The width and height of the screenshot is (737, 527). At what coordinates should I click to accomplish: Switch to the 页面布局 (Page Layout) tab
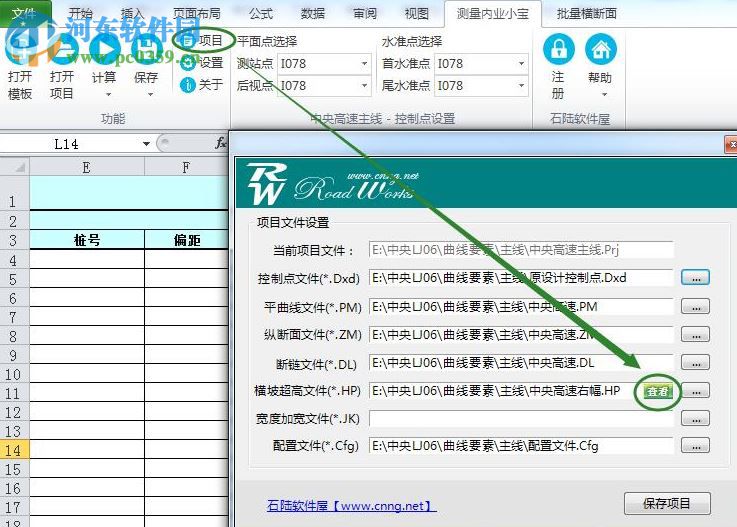(196, 14)
